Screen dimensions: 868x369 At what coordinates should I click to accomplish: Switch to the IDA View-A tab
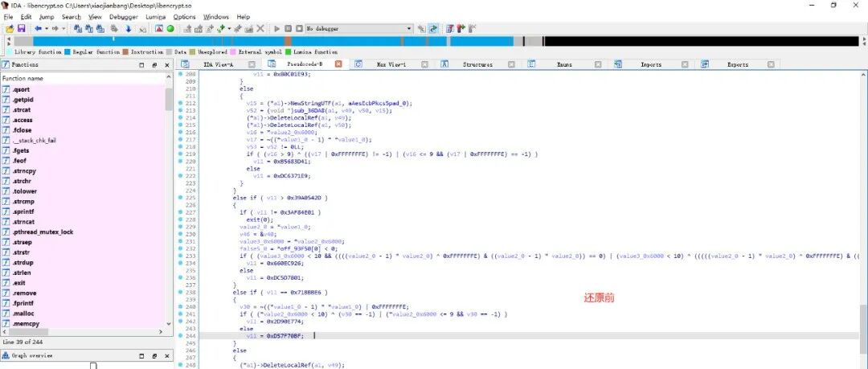coord(219,64)
